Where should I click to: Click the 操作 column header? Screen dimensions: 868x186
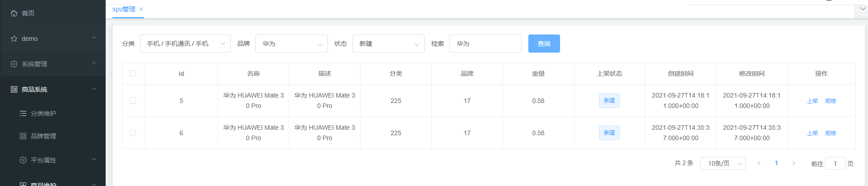click(821, 73)
